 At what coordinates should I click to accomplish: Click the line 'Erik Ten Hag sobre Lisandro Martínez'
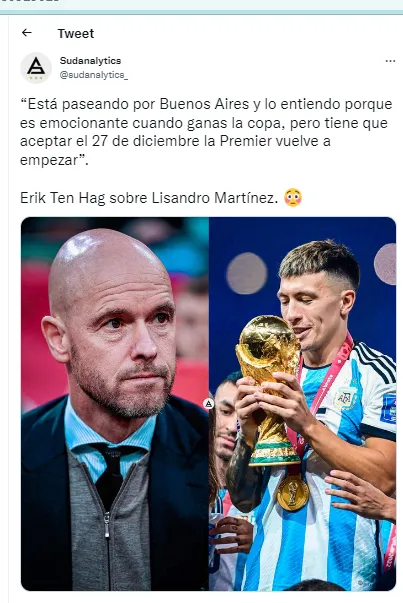(x=149, y=198)
